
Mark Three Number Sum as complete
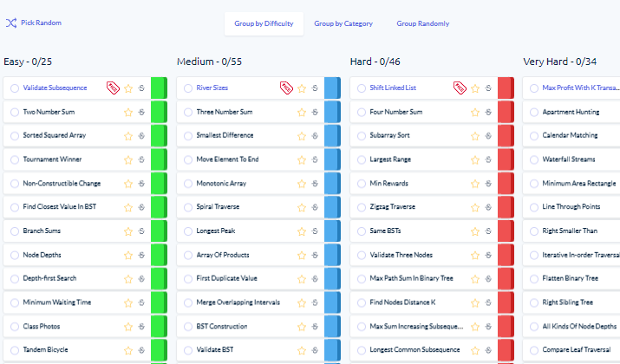(x=188, y=113)
